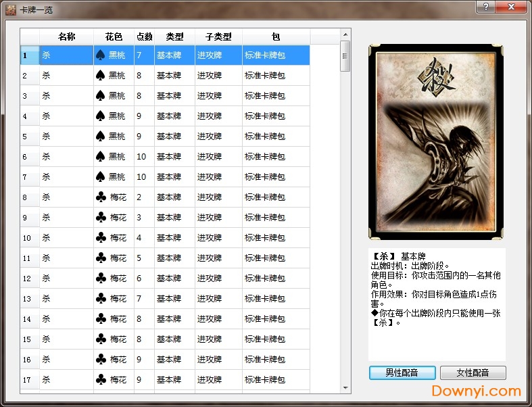This screenshot has height=407, width=532.
Task: Click the scroll up arrow of the table
Action: [345, 34]
